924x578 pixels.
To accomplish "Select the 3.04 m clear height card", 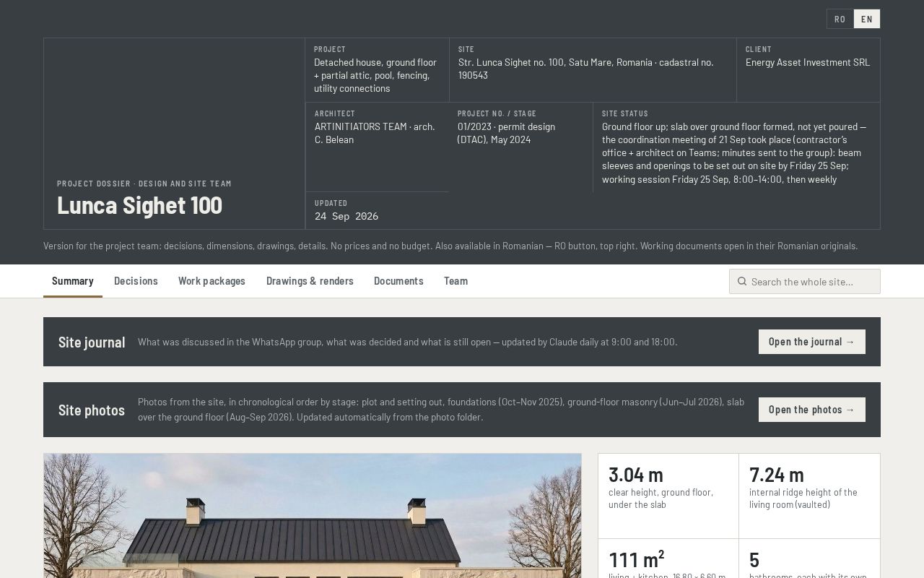I will (668, 496).
